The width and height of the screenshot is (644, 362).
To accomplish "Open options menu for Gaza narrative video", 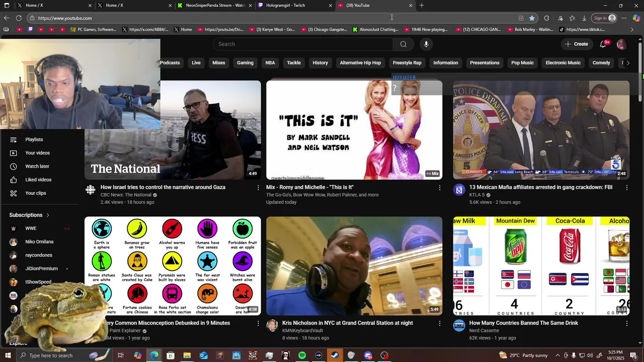I will (x=258, y=188).
